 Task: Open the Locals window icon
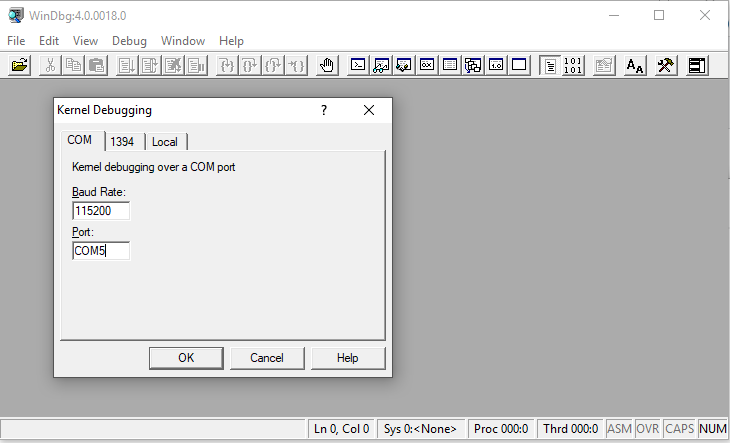(404, 65)
